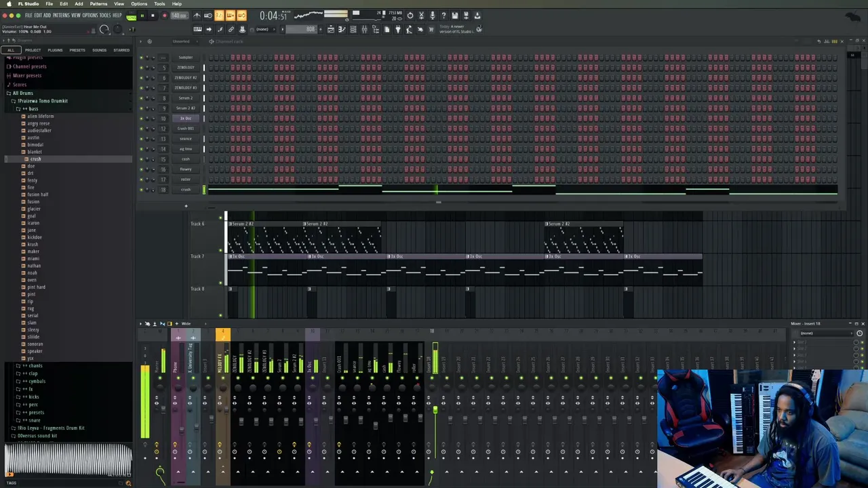This screenshot has width=868, height=488.
Task: Click the 3x Osc channel button
Action: (x=185, y=118)
